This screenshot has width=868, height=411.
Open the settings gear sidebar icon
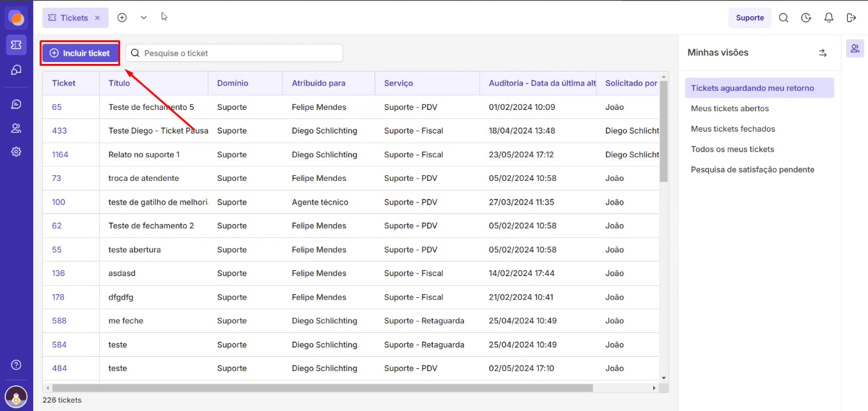17,151
